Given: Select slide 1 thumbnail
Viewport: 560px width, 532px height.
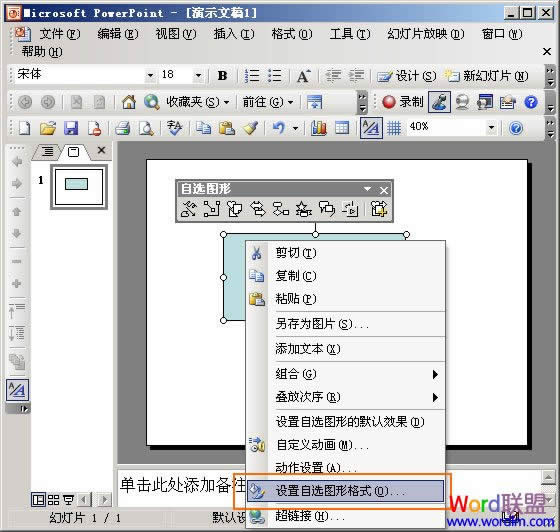Looking at the screenshot, I should click(79, 187).
